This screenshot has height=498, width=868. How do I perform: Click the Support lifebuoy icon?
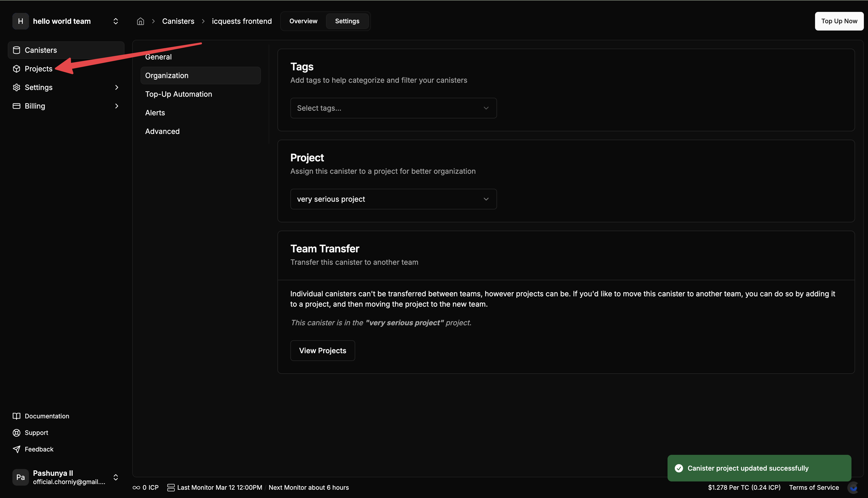[x=16, y=433]
